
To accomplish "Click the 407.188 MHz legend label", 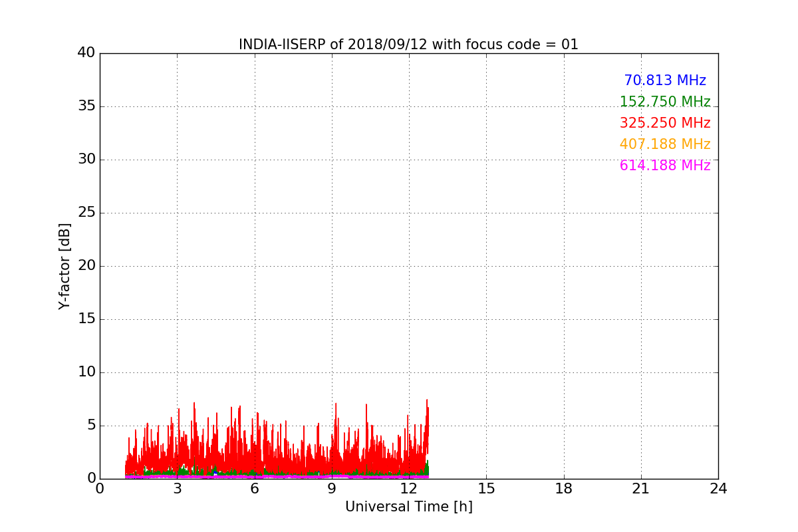I will 665,144.
